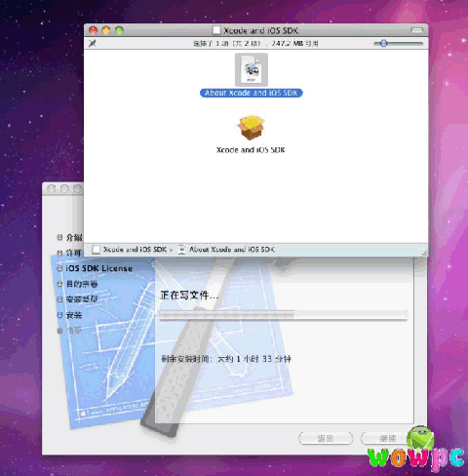
Task: Click the Xcode and iOS SDK volume in path bar
Action: (130, 250)
